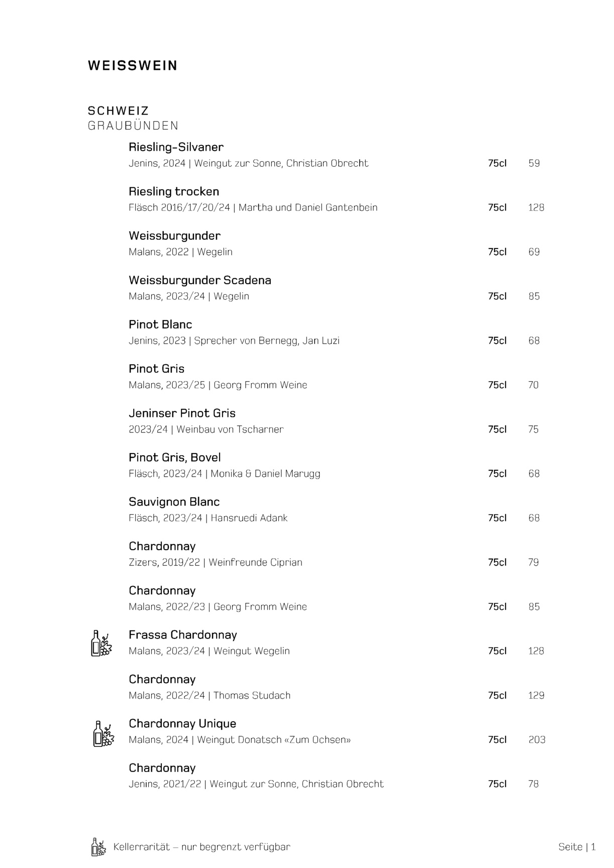Image resolution: width=614 pixels, height=868 pixels.
Task: Click the Weinfreunde Ciprian producer line
Action: pyautogui.click(x=216, y=562)
